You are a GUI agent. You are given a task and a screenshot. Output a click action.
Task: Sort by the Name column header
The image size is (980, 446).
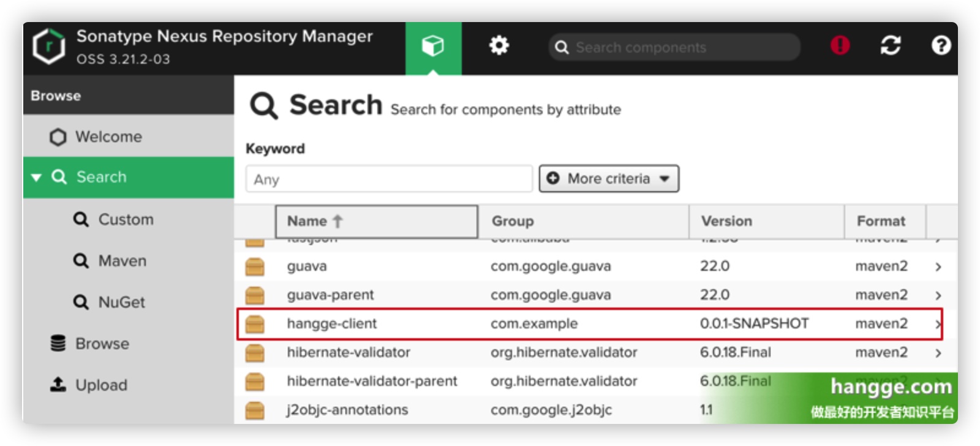[376, 221]
